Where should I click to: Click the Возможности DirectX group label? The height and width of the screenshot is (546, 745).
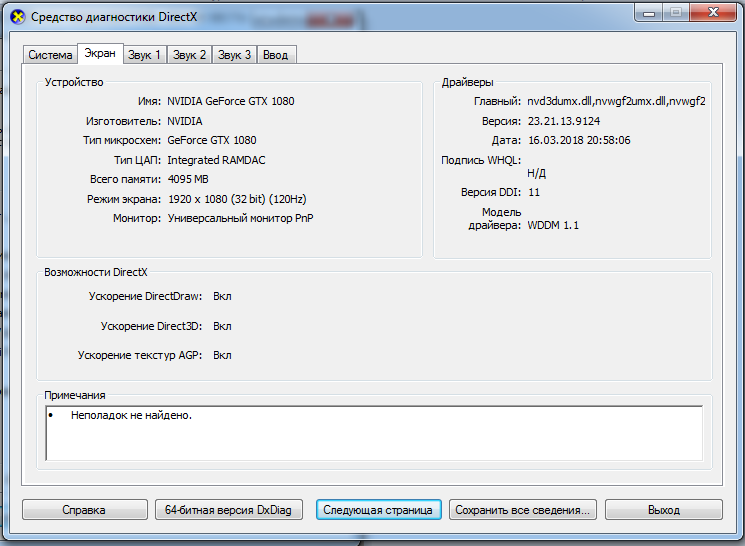[x=96, y=272]
